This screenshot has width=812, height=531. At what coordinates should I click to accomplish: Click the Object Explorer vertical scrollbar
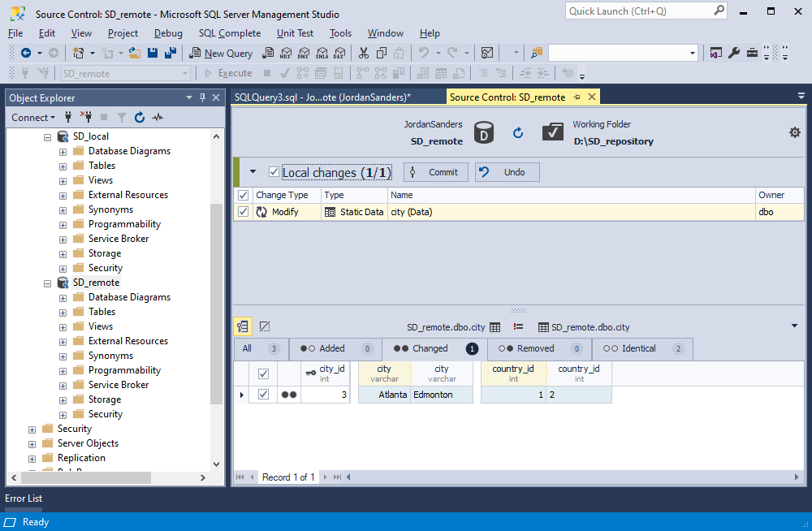(x=217, y=304)
